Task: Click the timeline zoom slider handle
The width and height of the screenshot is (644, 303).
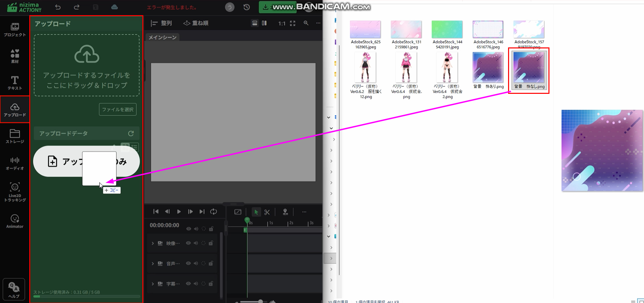Action: tap(260, 301)
